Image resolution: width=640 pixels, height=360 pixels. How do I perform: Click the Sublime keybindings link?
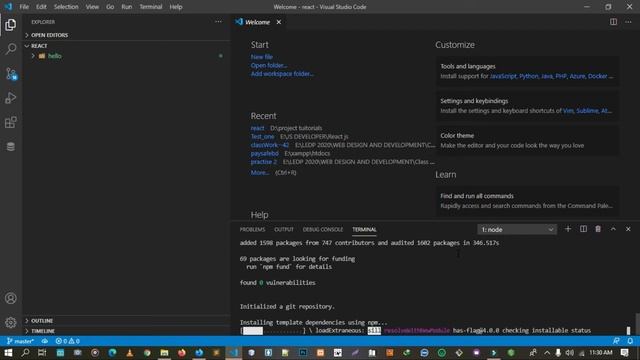click(x=587, y=111)
